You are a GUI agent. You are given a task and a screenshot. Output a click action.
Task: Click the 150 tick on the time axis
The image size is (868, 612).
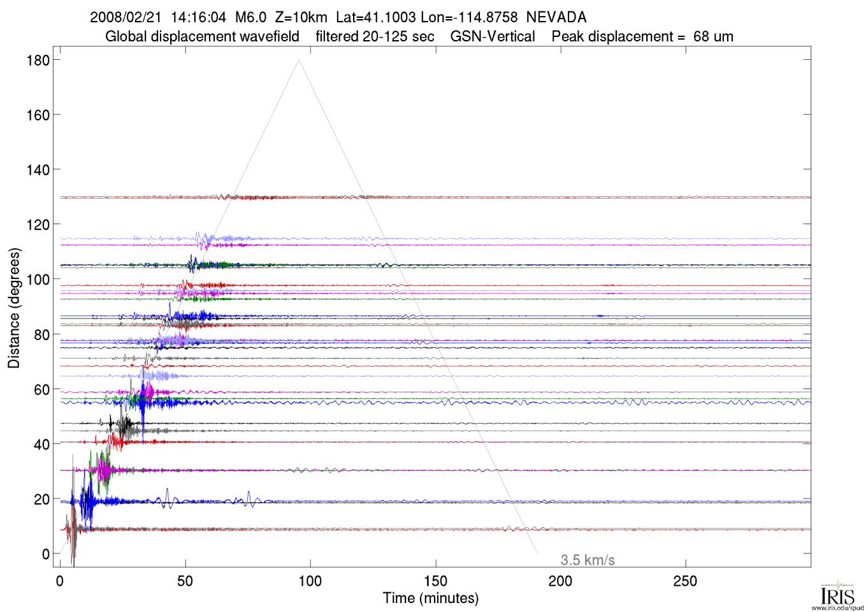tap(435, 581)
